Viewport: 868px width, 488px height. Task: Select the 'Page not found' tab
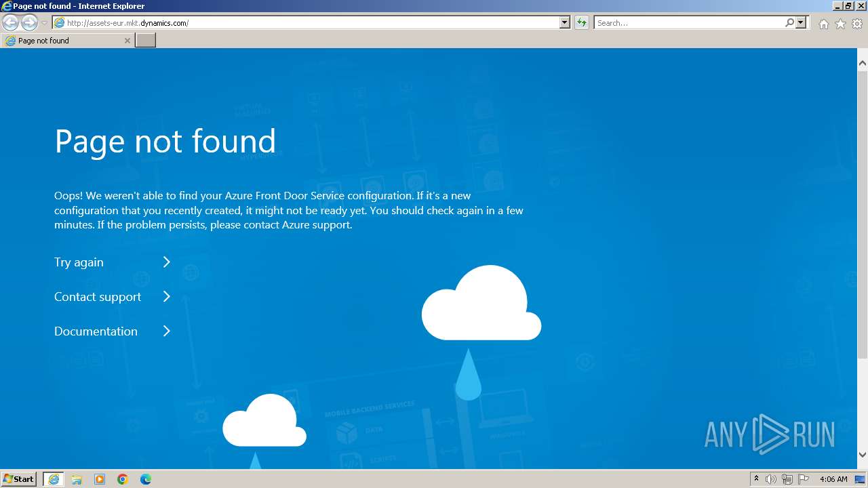tap(67, 41)
